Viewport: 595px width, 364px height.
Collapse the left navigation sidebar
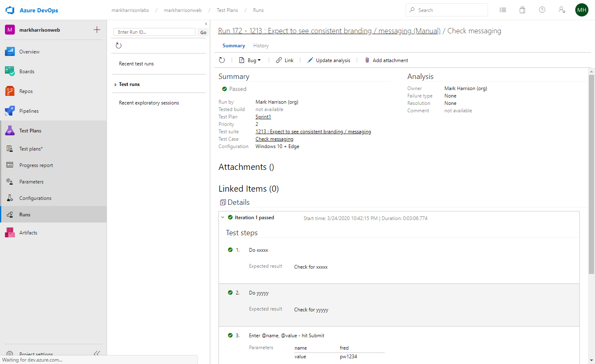point(97,353)
